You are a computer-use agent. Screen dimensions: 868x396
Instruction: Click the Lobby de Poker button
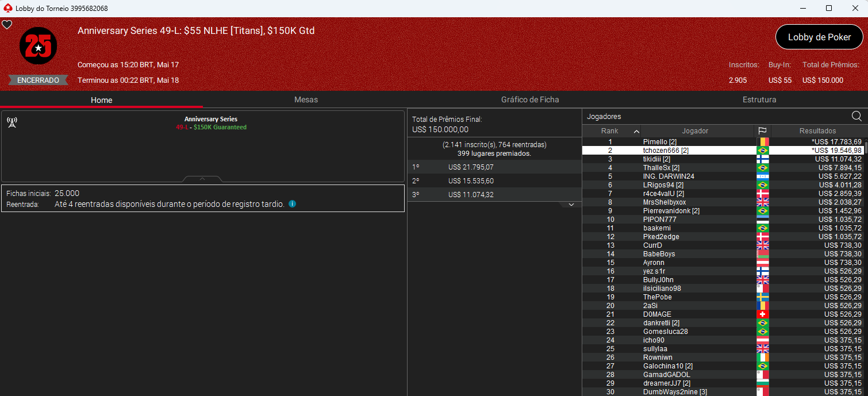click(819, 37)
